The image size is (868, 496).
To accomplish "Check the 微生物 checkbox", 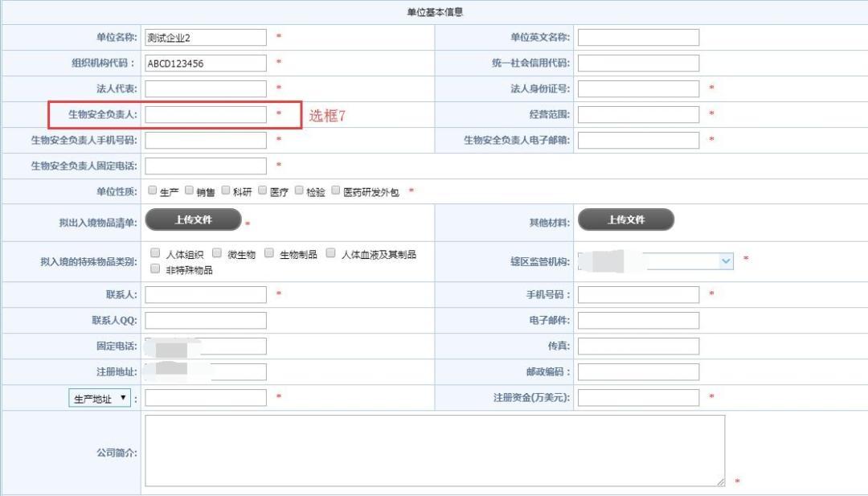I will pyautogui.click(x=217, y=255).
